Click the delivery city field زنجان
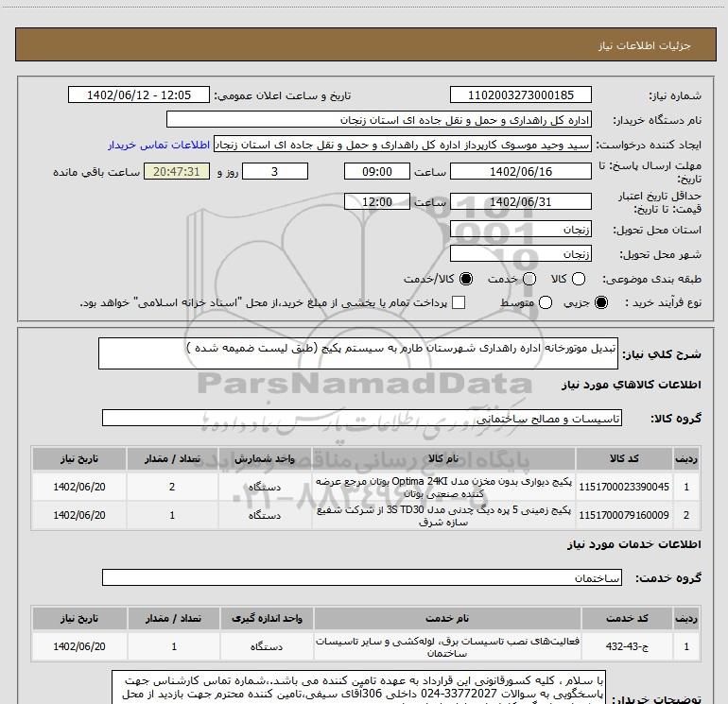The height and width of the screenshot is (704, 728). 520,253
